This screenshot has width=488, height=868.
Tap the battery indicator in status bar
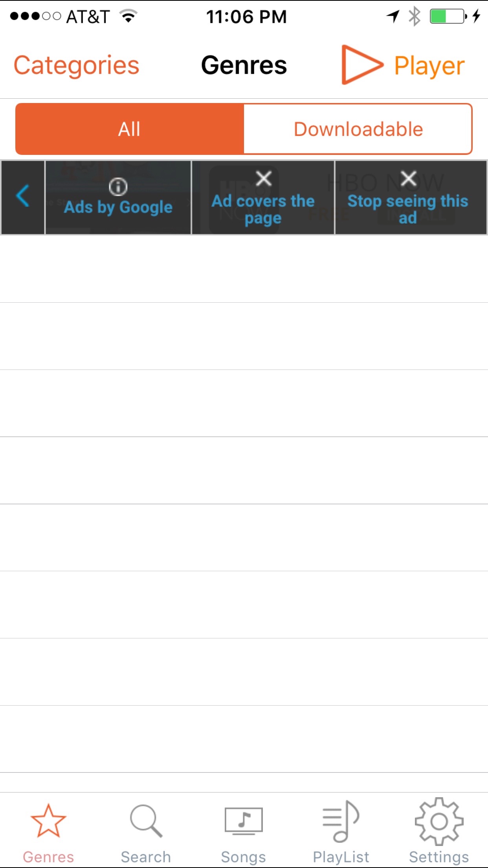pos(448,17)
